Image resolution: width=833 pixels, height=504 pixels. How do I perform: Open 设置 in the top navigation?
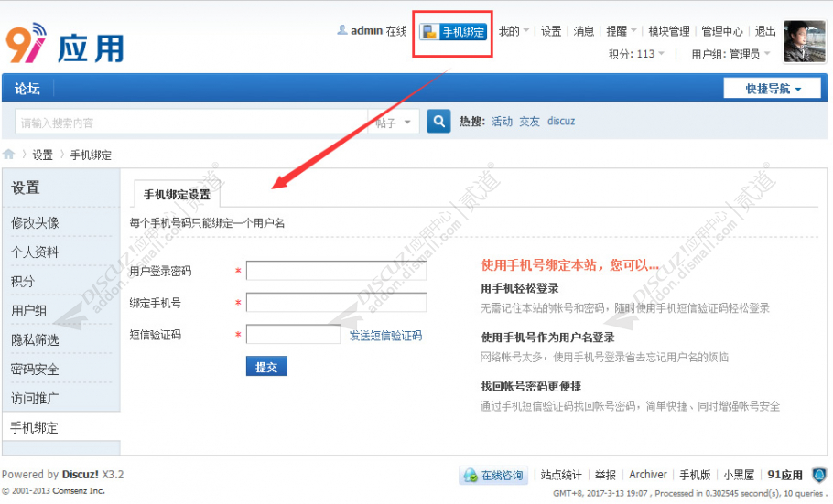coord(551,31)
